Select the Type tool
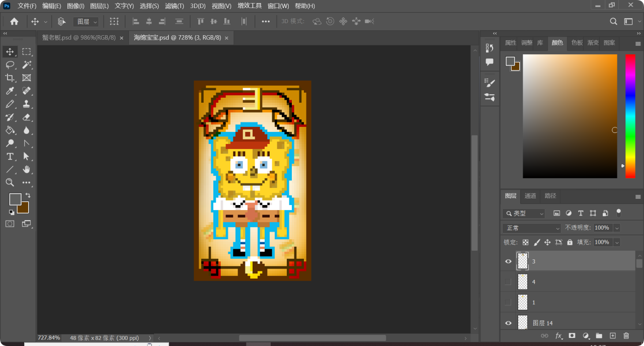Viewport: 644px width, 346px height. point(10,156)
